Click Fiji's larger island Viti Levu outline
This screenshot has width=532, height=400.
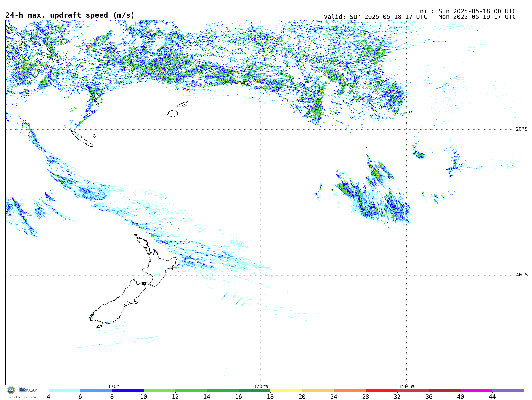(x=173, y=114)
